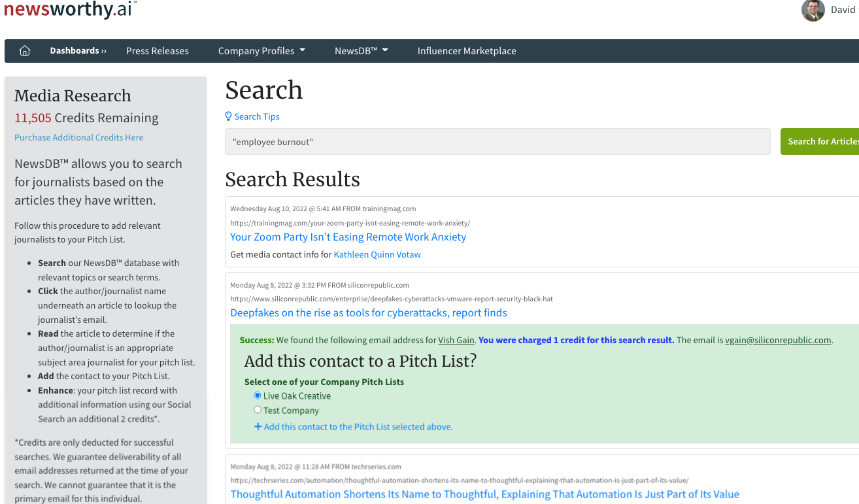Open the Dashboards menu
This screenshot has height=504, width=859.
click(x=78, y=51)
